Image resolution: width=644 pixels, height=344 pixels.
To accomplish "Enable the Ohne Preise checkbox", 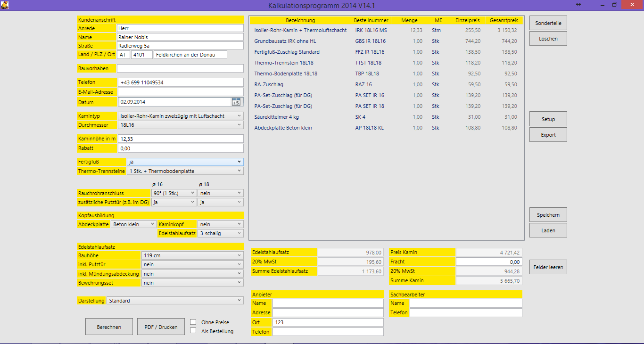I will click(x=193, y=322).
